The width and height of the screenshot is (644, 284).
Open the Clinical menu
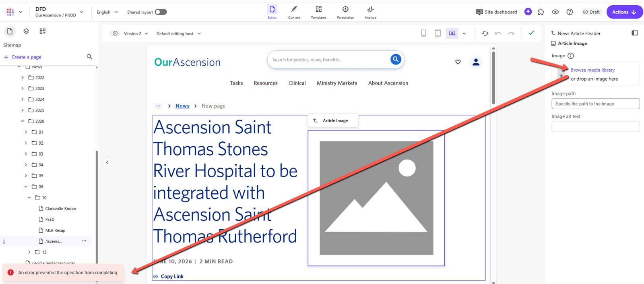click(297, 83)
